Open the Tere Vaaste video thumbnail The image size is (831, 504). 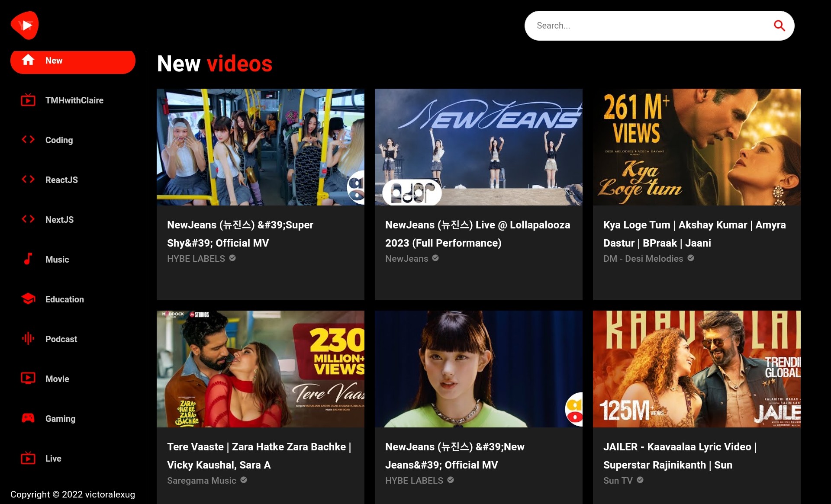pos(261,369)
